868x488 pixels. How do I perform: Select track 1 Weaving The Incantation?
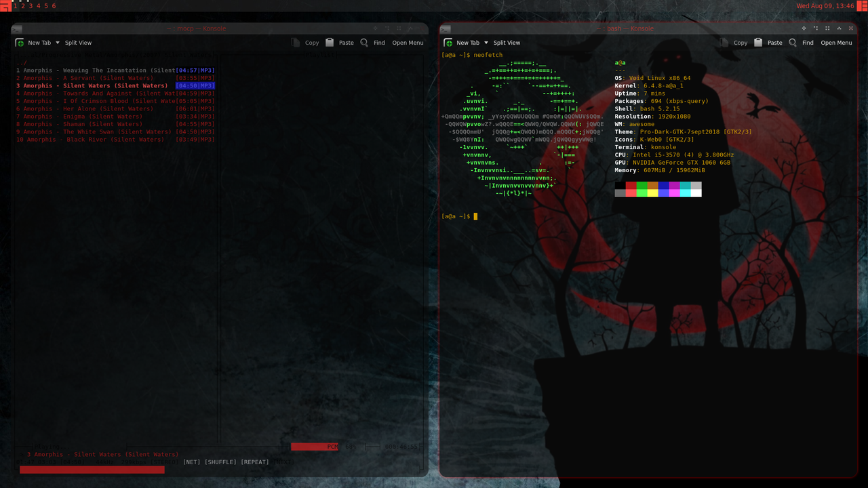tap(115, 70)
